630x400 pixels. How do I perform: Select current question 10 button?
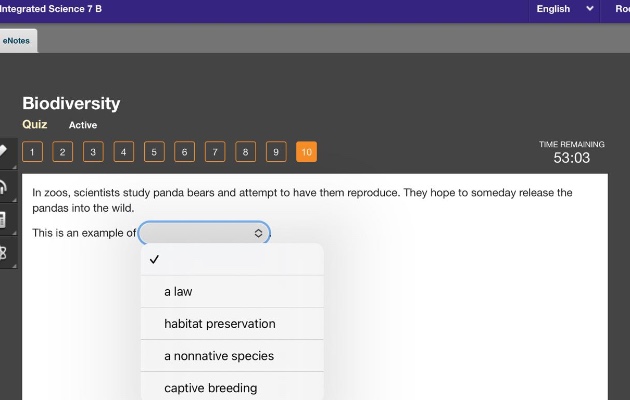307,152
